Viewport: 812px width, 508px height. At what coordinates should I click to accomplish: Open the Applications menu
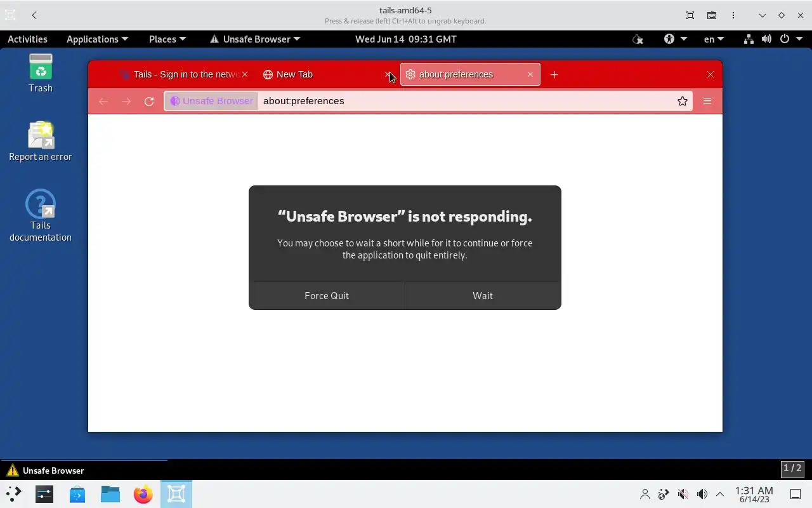point(97,39)
